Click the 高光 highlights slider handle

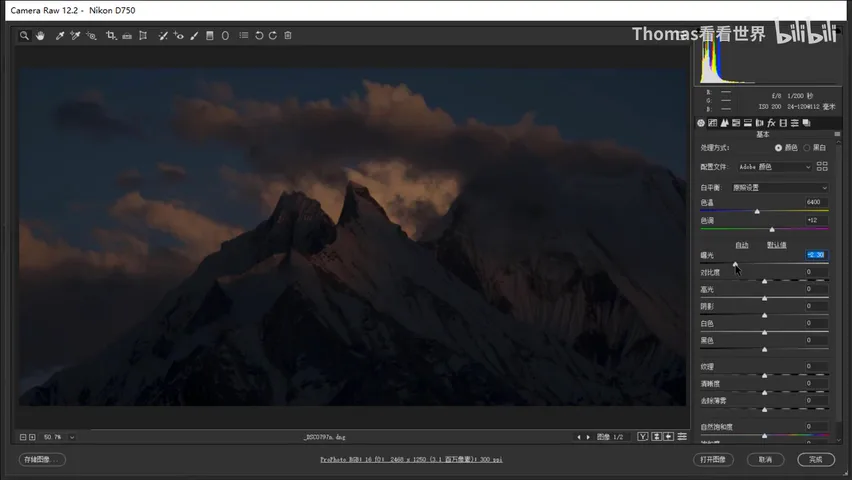click(x=765, y=298)
